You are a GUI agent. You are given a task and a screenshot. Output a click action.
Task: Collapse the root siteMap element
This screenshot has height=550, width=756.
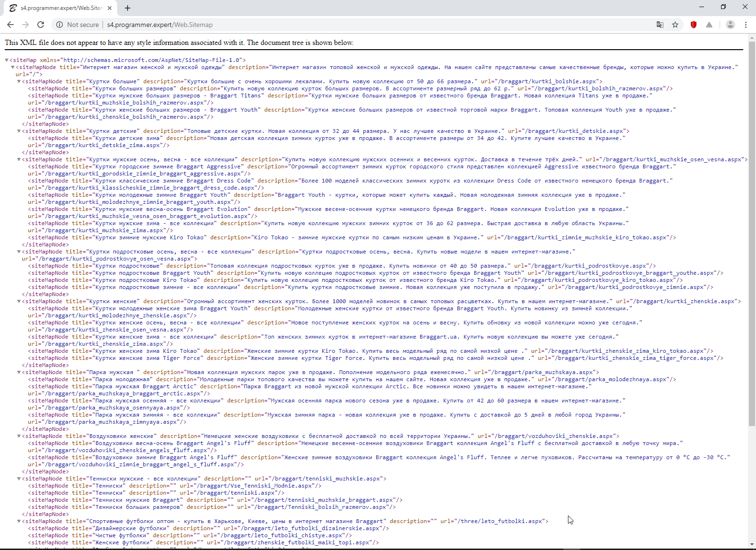tap(7, 60)
